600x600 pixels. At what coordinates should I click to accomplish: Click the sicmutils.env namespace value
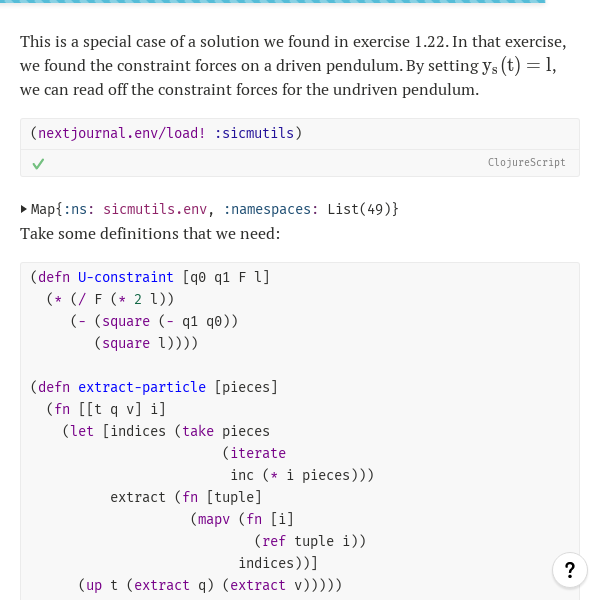(x=155, y=209)
